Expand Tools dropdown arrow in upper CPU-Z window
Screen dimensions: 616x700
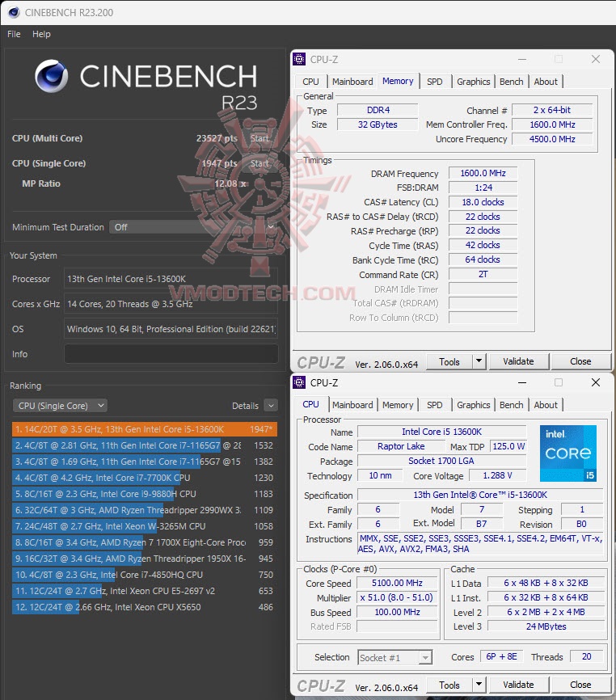tap(479, 361)
